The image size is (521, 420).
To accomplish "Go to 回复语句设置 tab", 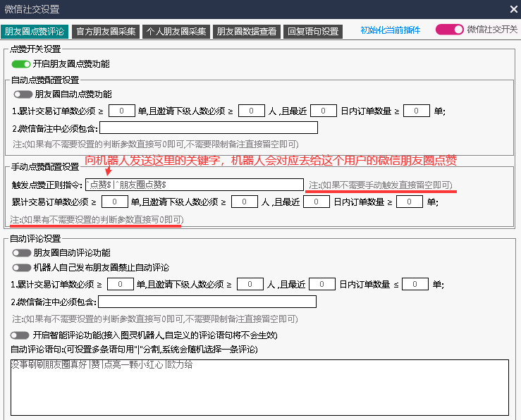I will coord(313,31).
